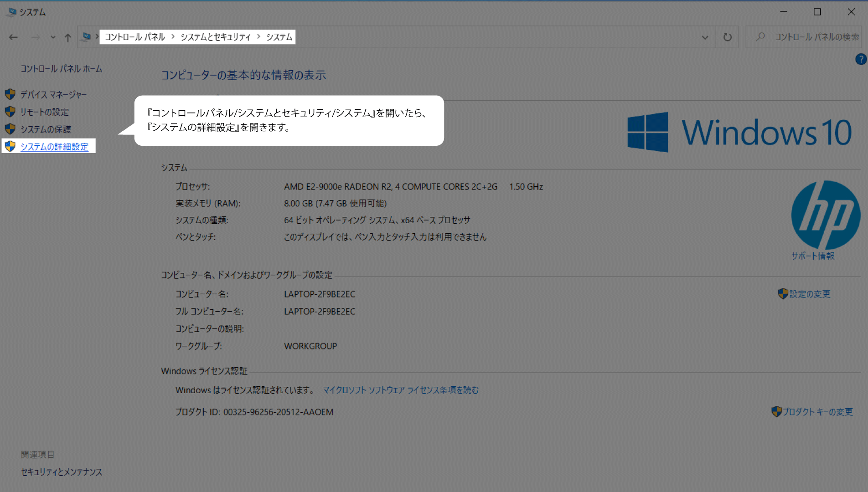This screenshot has width=868, height=492.
Task: Click WORKGROUP value text
Action: [x=310, y=346]
